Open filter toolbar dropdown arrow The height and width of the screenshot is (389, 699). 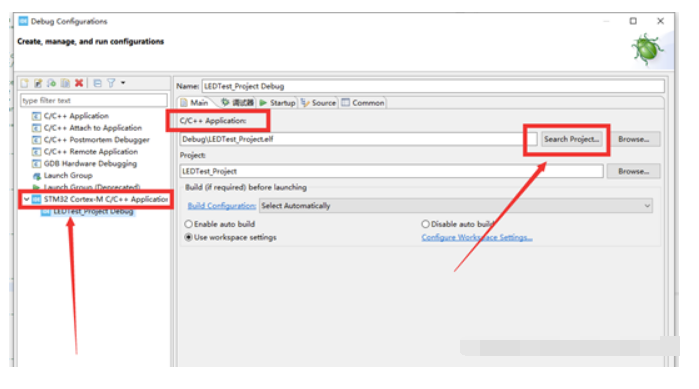click(x=123, y=83)
